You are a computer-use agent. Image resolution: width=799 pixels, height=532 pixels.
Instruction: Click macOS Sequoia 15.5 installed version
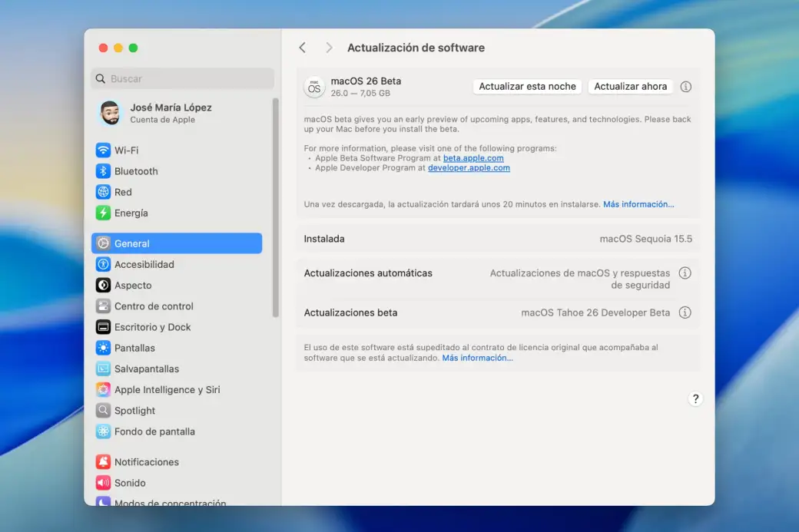[645, 239]
